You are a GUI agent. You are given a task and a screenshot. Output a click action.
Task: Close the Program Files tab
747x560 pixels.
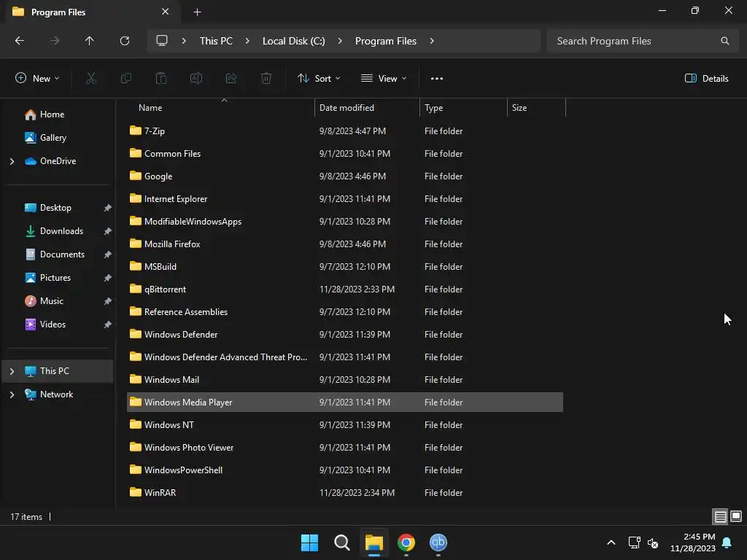166,12
